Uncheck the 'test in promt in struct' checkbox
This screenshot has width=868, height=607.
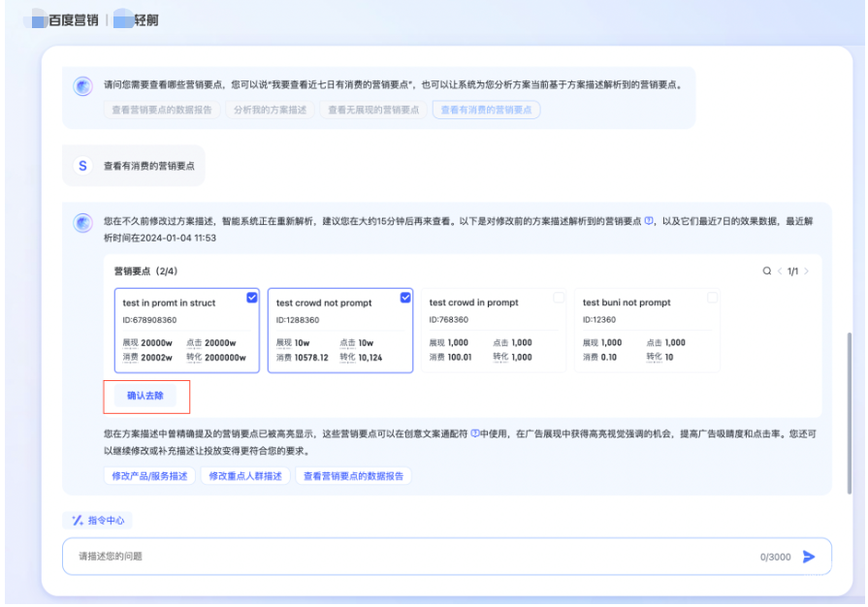252,298
